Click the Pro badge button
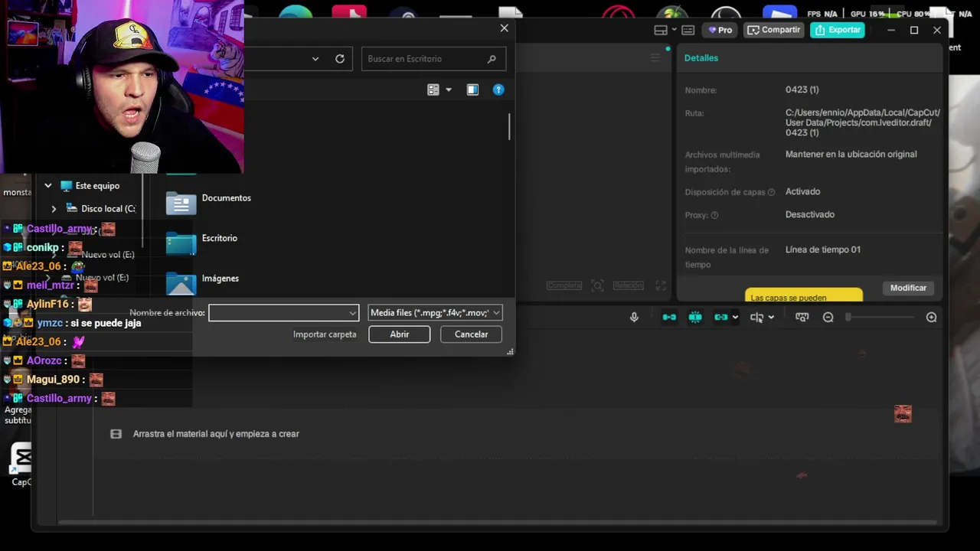This screenshot has width=980, height=551. pos(720,30)
